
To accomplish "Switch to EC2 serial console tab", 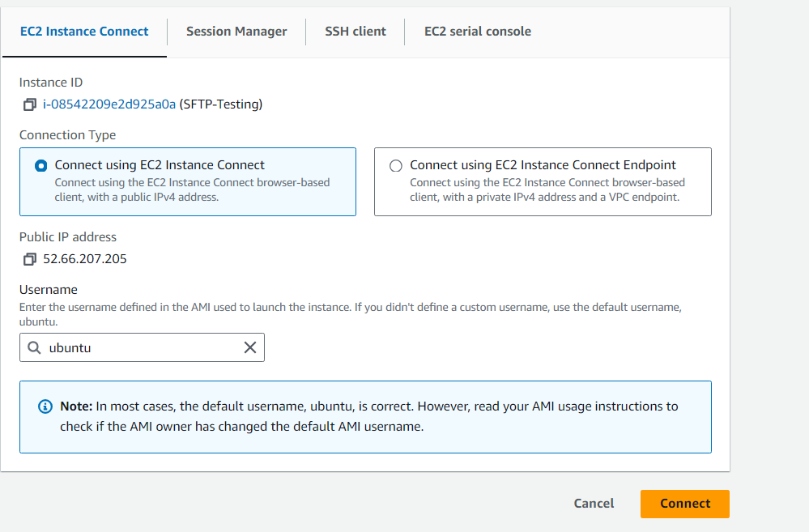I will coord(477,32).
